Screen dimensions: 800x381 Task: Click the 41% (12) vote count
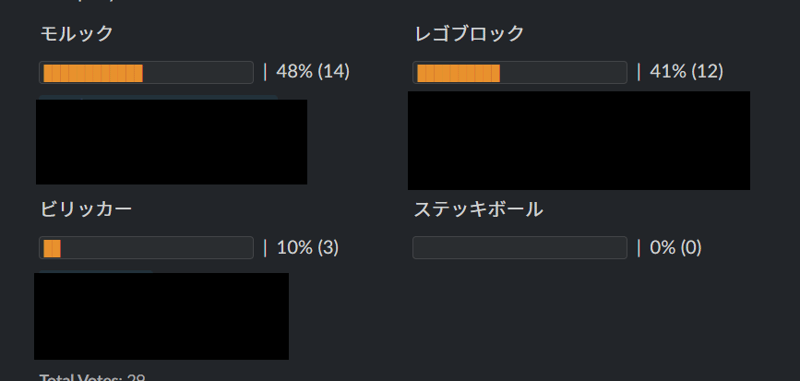click(686, 72)
